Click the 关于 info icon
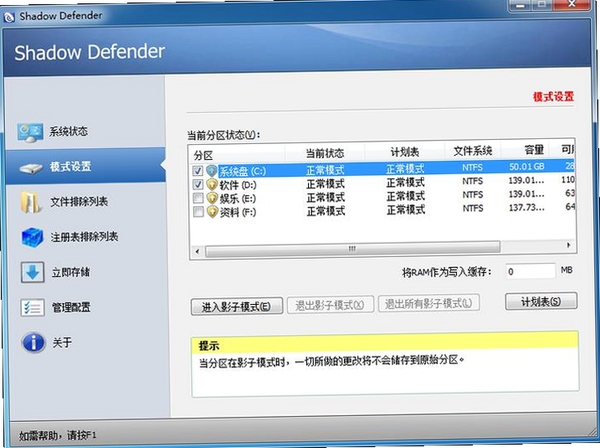600x448 pixels. 33,342
